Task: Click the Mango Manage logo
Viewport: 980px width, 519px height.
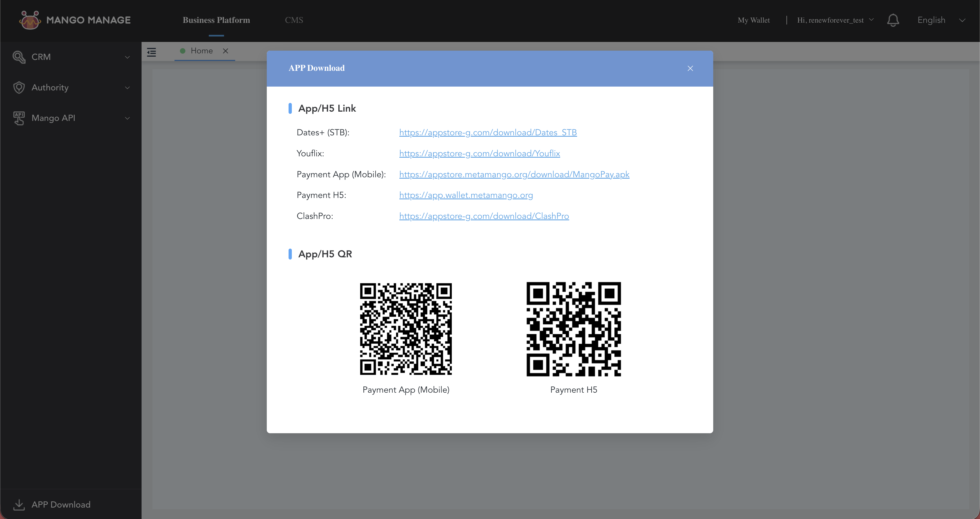Action: coord(75,20)
